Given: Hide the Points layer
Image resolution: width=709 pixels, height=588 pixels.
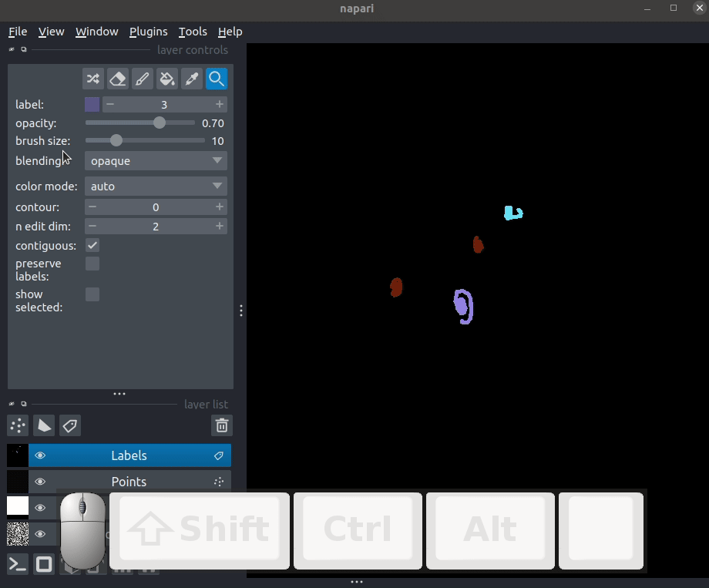Looking at the screenshot, I should 40,481.
